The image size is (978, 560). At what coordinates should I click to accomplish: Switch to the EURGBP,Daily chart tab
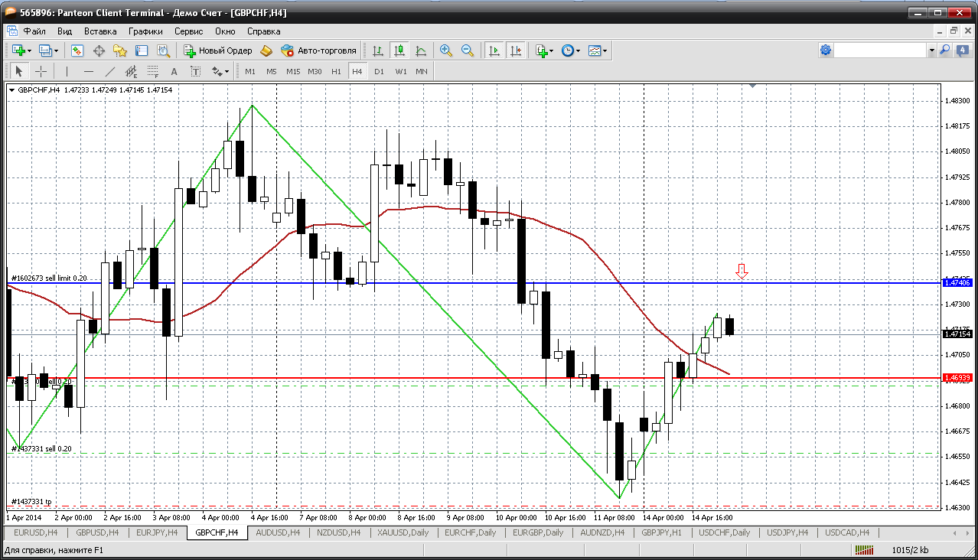coord(538,532)
